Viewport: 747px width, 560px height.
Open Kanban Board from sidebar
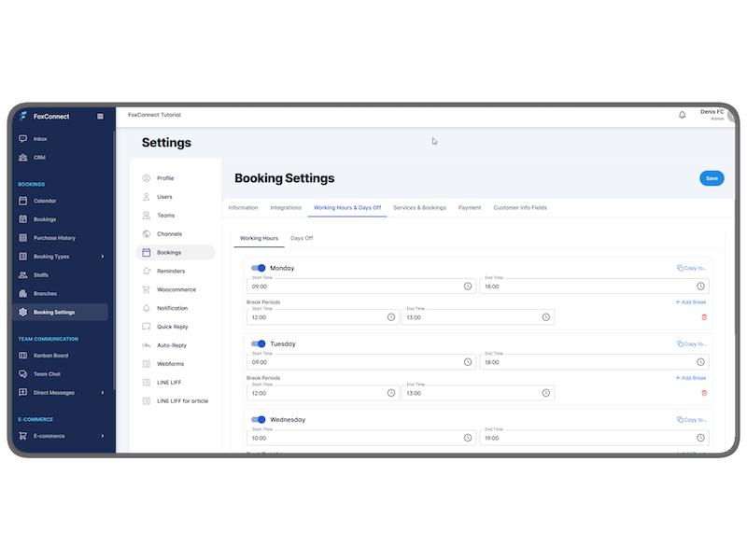click(50, 356)
